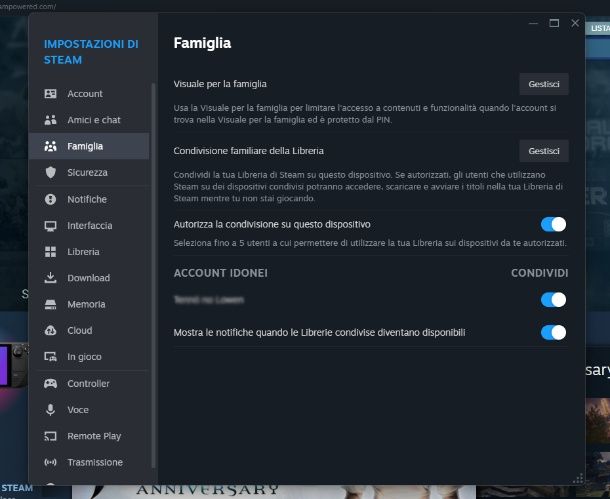Select the Memoria settings page

(x=89, y=304)
